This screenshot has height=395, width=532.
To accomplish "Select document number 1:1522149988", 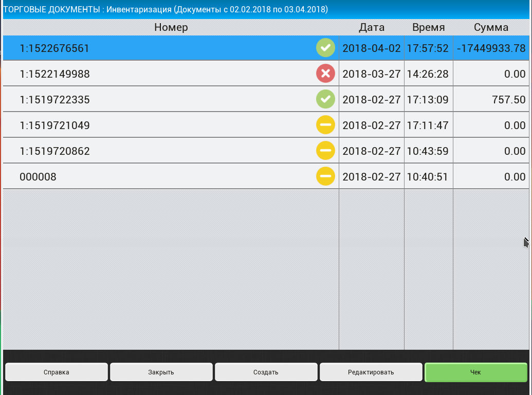I will pos(54,74).
